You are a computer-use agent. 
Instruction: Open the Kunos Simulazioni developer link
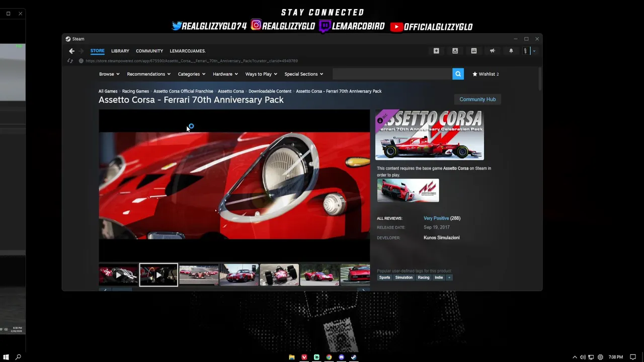tap(441, 238)
